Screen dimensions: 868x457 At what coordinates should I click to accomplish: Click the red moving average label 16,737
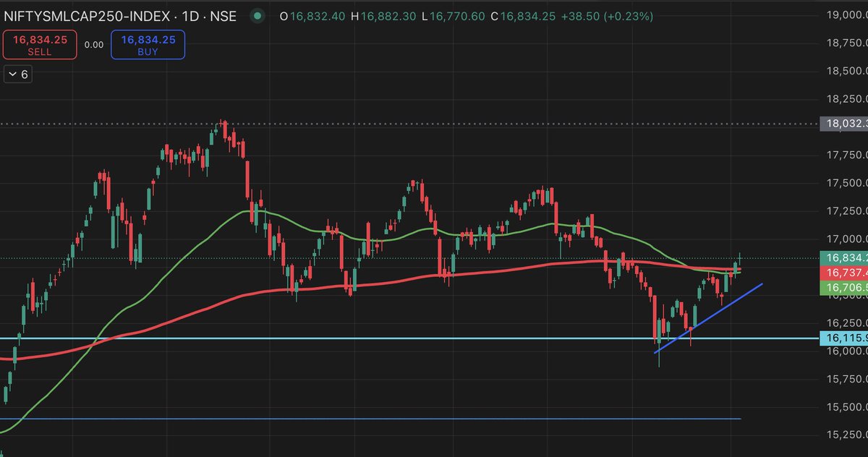tap(843, 273)
